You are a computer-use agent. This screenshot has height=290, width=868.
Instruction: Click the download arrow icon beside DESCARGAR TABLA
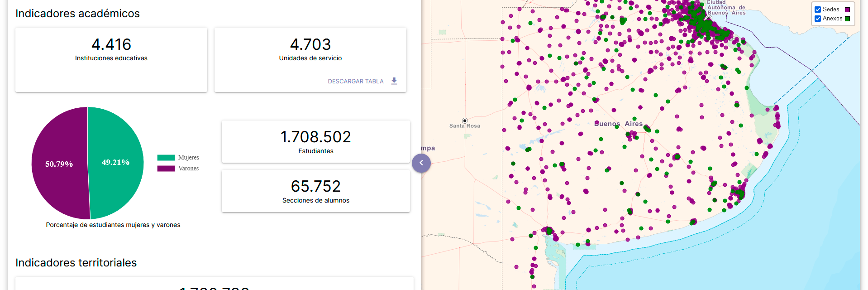[x=394, y=81]
